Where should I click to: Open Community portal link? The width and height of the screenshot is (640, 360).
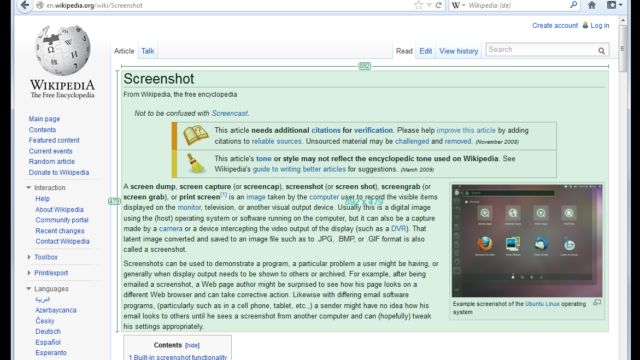62,220
